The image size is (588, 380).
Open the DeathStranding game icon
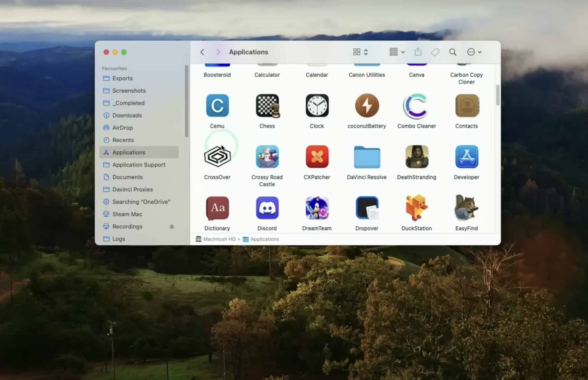pyautogui.click(x=416, y=157)
